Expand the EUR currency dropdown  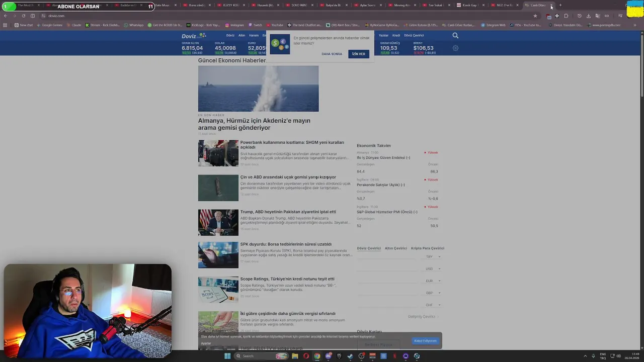[x=433, y=281]
